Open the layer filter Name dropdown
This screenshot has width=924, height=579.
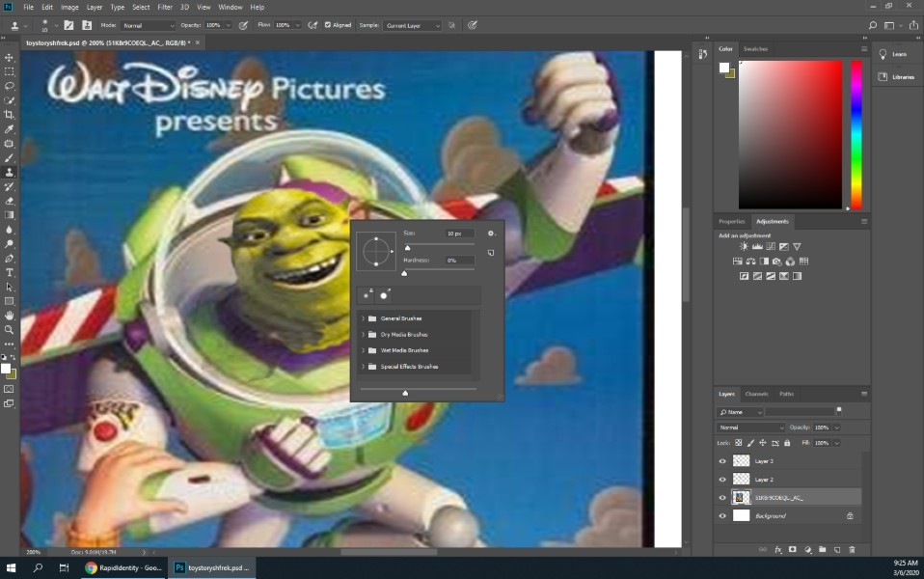(740, 412)
